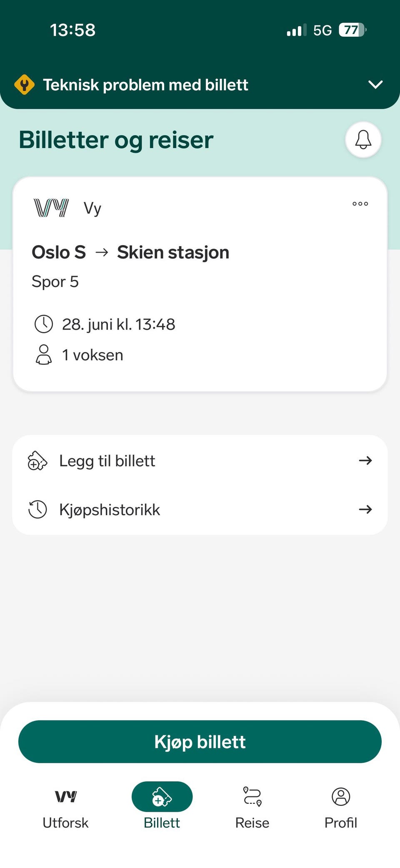Tap the Kjøp billett button
Image resolution: width=400 pixels, height=868 pixels.
pos(200,742)
